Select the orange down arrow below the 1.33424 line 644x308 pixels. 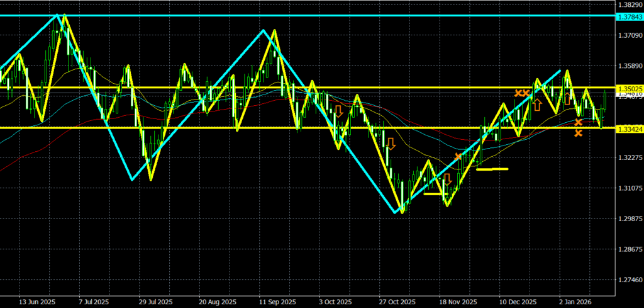pyautogui.click(x=391, y=144)
